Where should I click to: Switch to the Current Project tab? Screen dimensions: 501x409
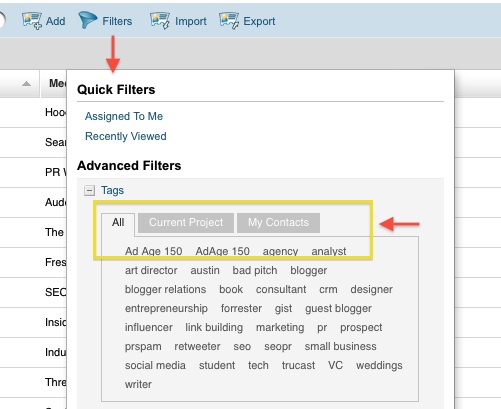[186, 223]
